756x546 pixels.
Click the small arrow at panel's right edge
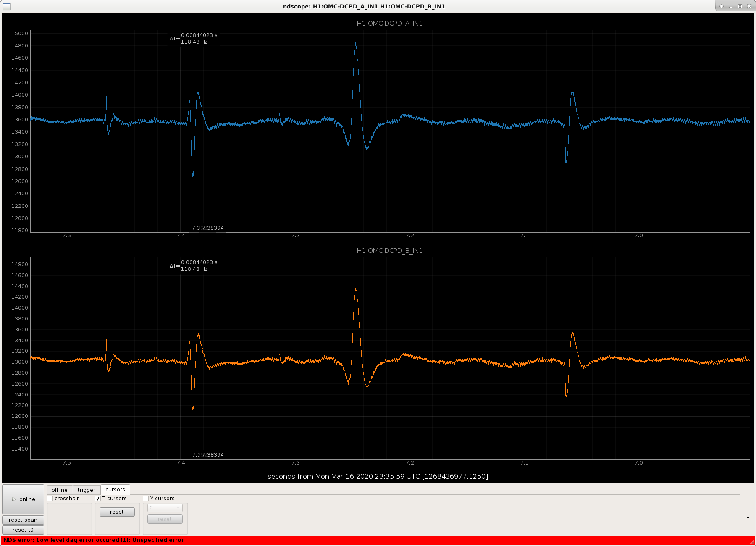pos(748,518)
